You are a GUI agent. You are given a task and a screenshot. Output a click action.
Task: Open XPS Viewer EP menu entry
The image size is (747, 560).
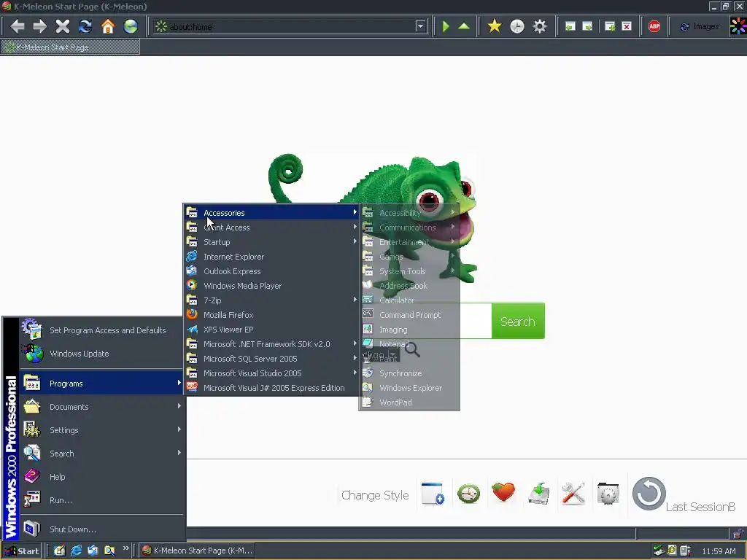(x=271, y=330)
